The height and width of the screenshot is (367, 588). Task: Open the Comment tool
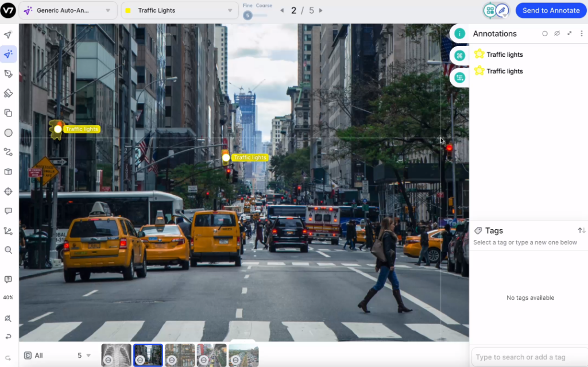tap(8, 211)
